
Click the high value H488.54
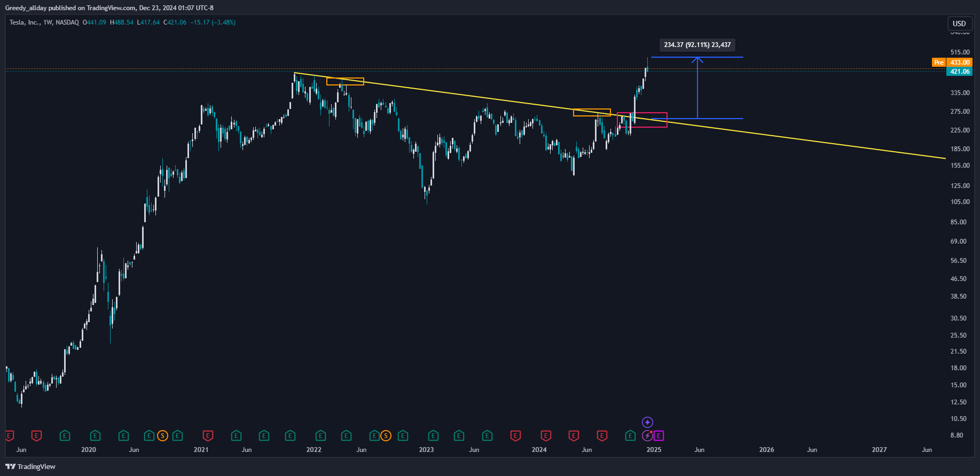(122, 22)
